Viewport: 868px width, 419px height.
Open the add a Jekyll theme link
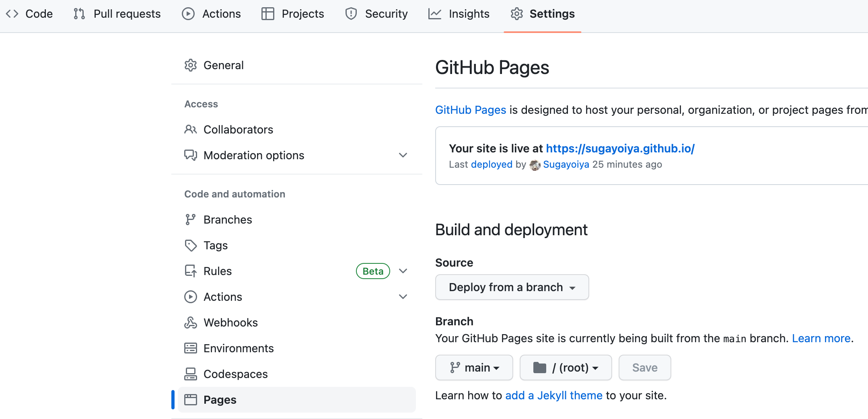(x=554, y=395)
